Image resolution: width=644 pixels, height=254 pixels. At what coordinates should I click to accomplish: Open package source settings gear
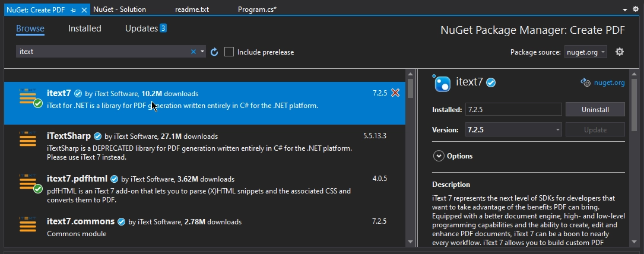pos(620,52)
